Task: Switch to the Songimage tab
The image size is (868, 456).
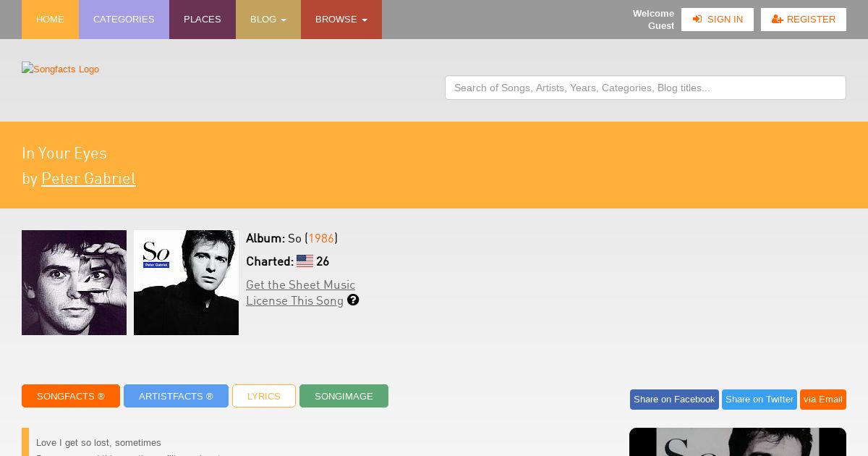Action: pyautogui.click(x=344, y=396)
